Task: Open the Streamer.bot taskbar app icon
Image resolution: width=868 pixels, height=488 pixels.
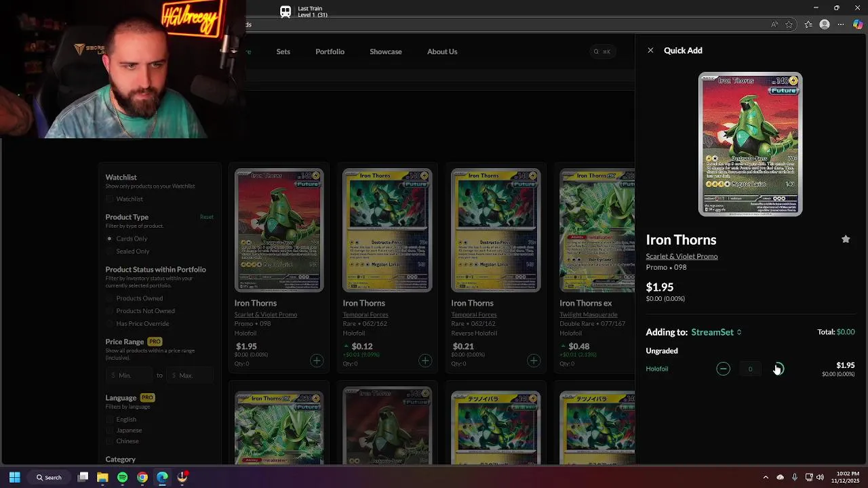Action: pyautogui.click(x=182, y=477)
